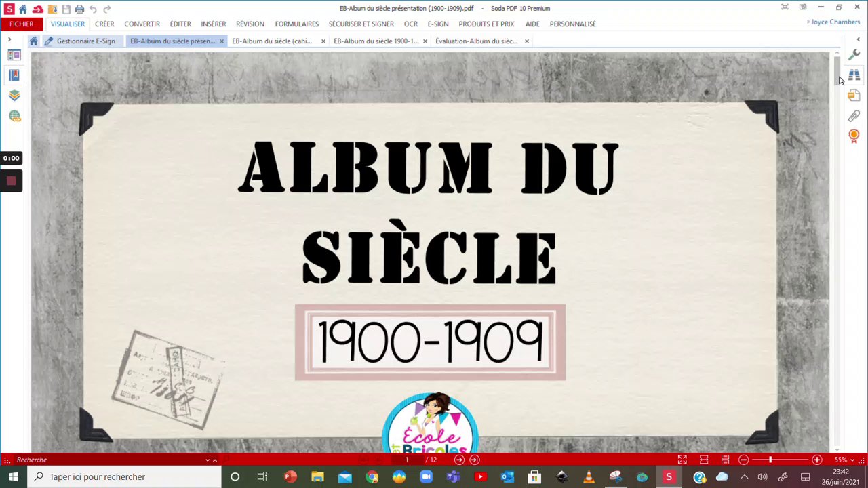Open the FORMULAIRES ribbon tab
The height and width of the screenshot is (488, 868).
point(297,24)
